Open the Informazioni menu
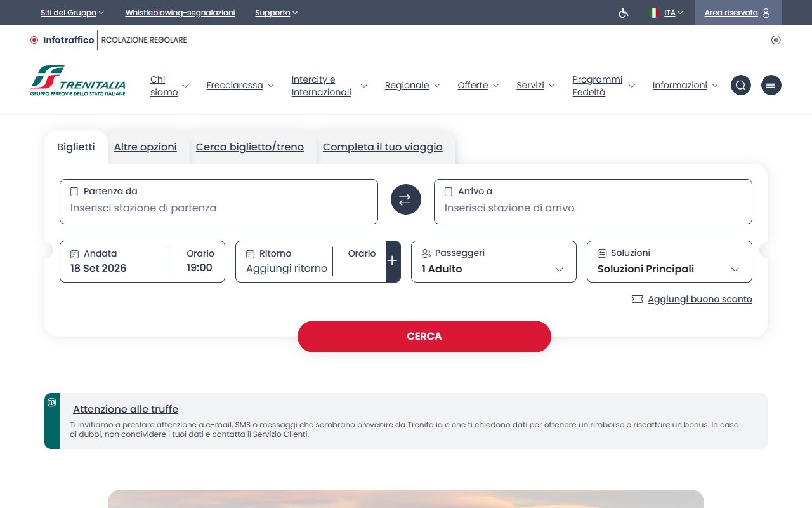 (x=685, y=85)
